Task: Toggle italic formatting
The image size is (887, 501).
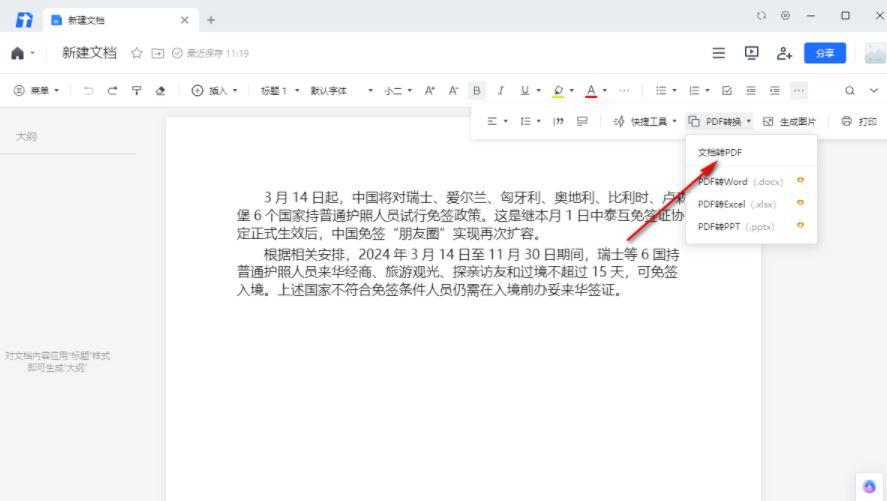Action: (x=501, y=90)
